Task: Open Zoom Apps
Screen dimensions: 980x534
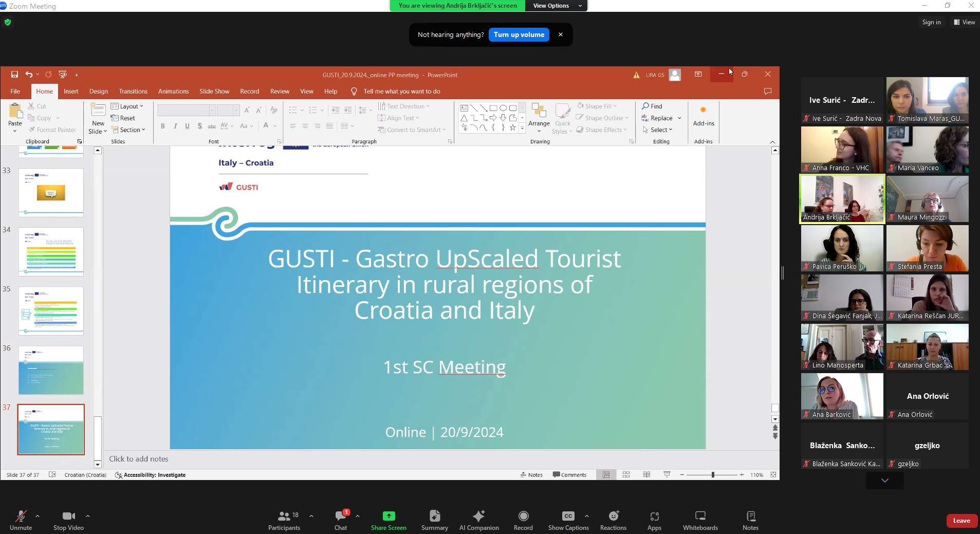Action: pyautogui.click(x=654, y=520)
